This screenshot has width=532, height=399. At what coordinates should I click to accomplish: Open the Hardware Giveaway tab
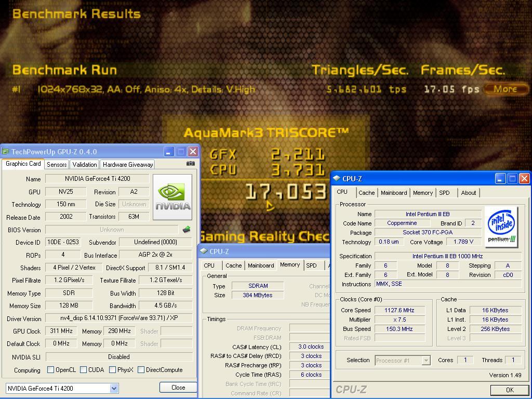(128, 165)
